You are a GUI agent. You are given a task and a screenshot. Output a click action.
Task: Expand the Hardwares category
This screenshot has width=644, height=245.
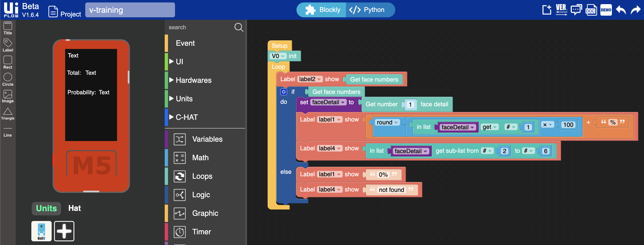(x=193, y=80)
